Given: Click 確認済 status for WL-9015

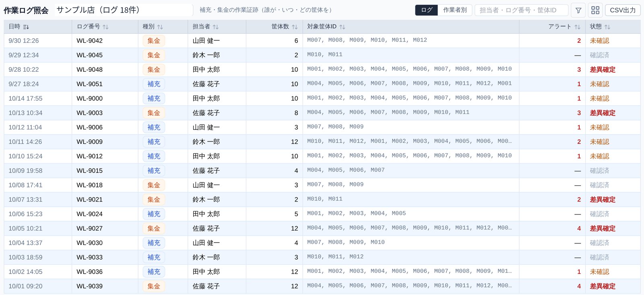Looking at the screenshot, I should pos(599,171).
